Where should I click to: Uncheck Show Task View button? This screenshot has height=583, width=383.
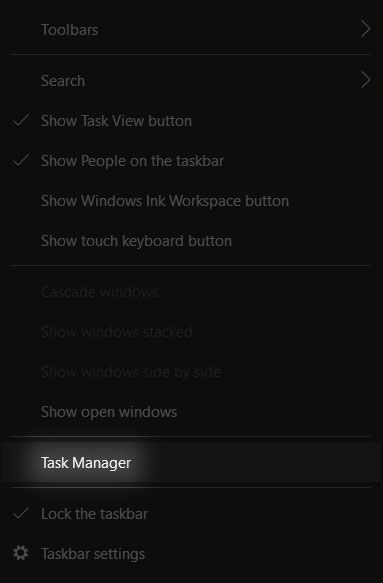(192, 121)
